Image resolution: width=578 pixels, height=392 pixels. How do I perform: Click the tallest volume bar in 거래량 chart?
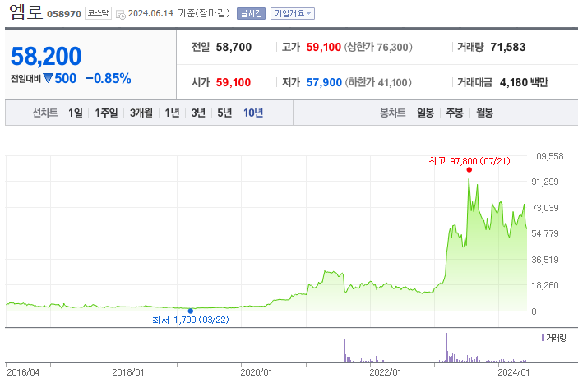[446, 347]
